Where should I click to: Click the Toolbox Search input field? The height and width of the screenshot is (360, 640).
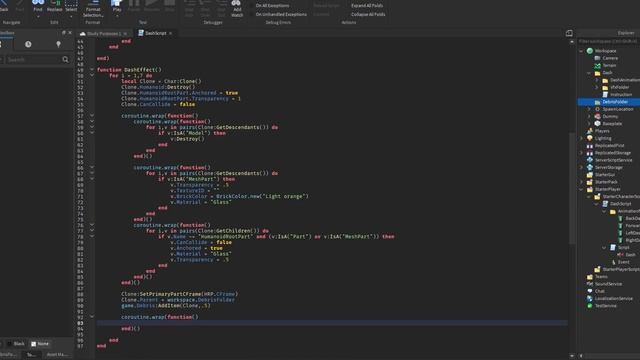(x=33, y=60)
